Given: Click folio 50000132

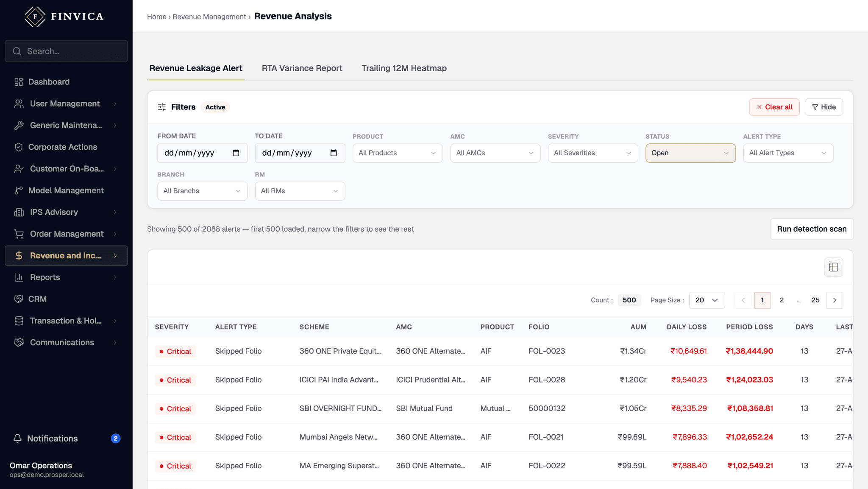Looking at the screenshot, I should click(x=547, y=408).
